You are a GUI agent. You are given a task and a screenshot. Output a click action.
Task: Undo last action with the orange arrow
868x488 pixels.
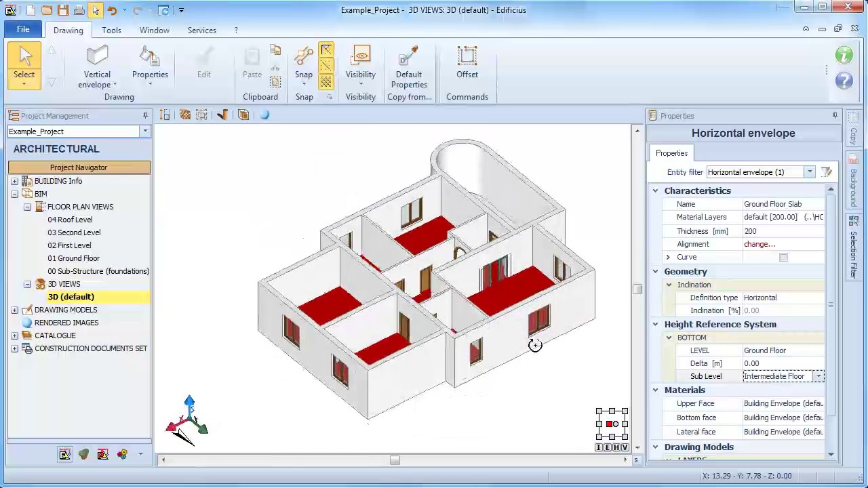coord(112,10)
